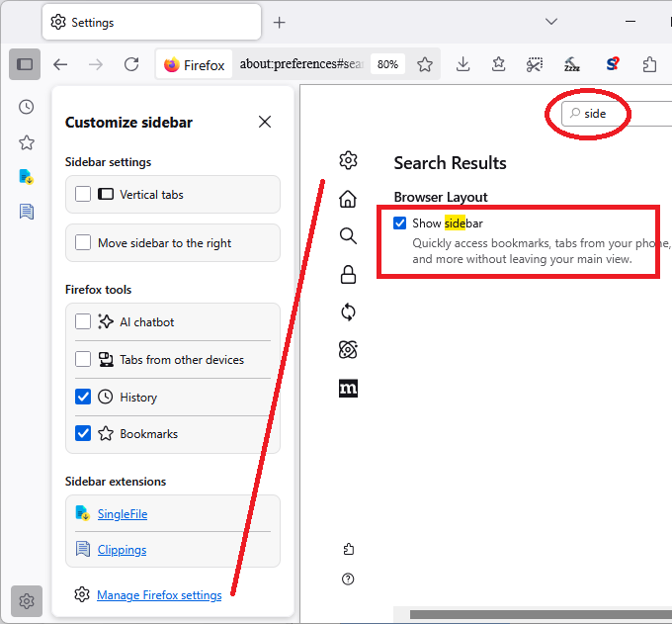Select the Settings tab

point(152,23)
